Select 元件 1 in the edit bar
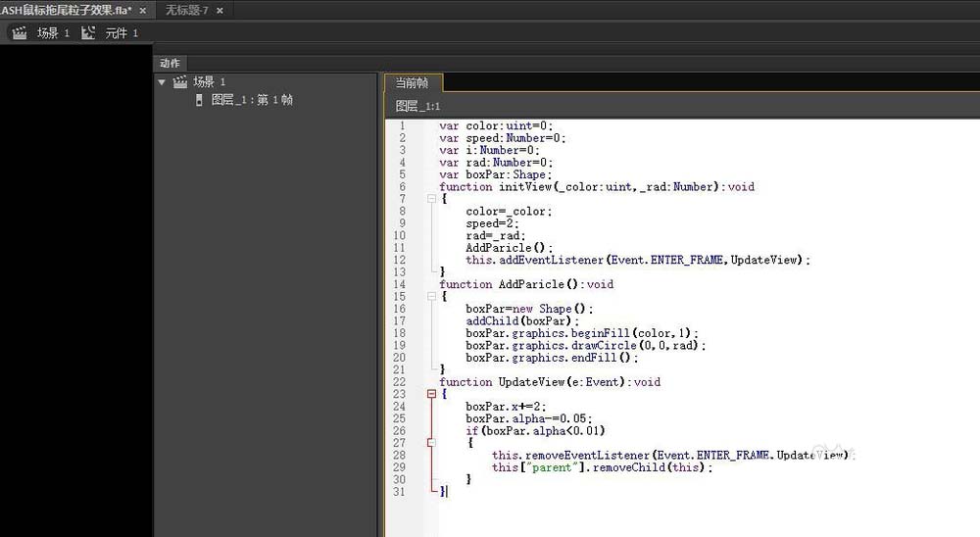 coord(122,33)
